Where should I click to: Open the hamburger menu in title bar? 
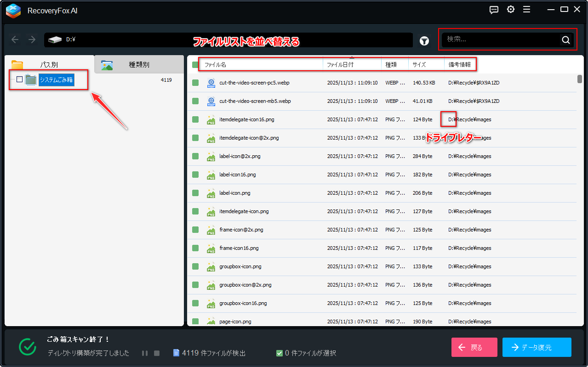point(527,10)
